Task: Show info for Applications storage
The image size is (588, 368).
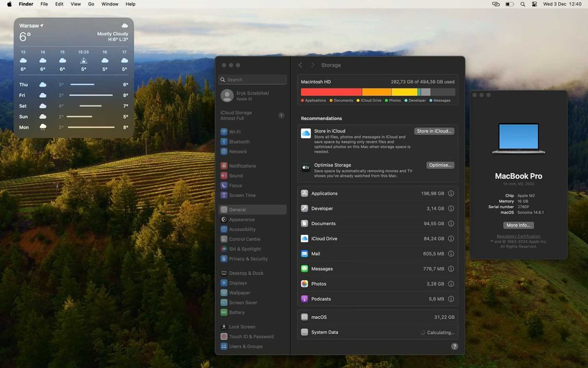Action: 451,193
